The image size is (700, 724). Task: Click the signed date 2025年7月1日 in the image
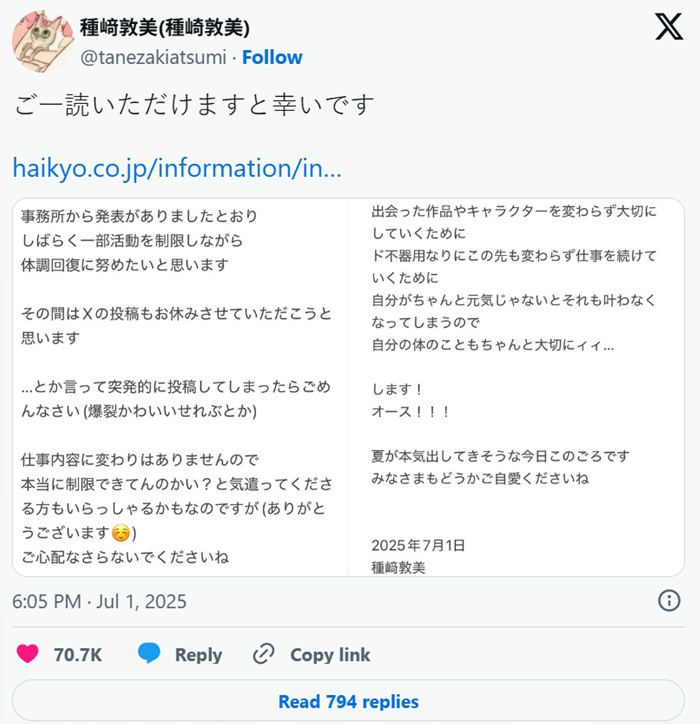[x=418, y=545]
